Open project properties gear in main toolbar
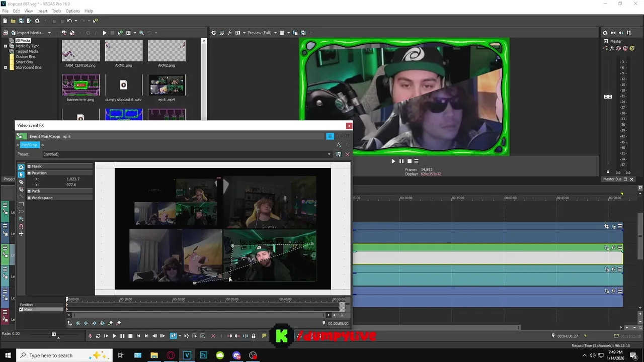 (37, 21)
